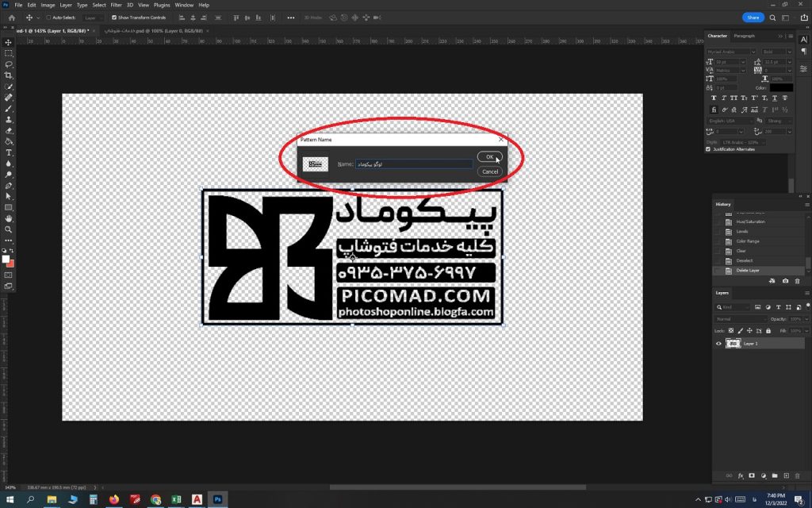Screen dimensions: 812x508
Task: Select the Clone Stamp tool
Action: pyautogui.click(x=8, y=120)
